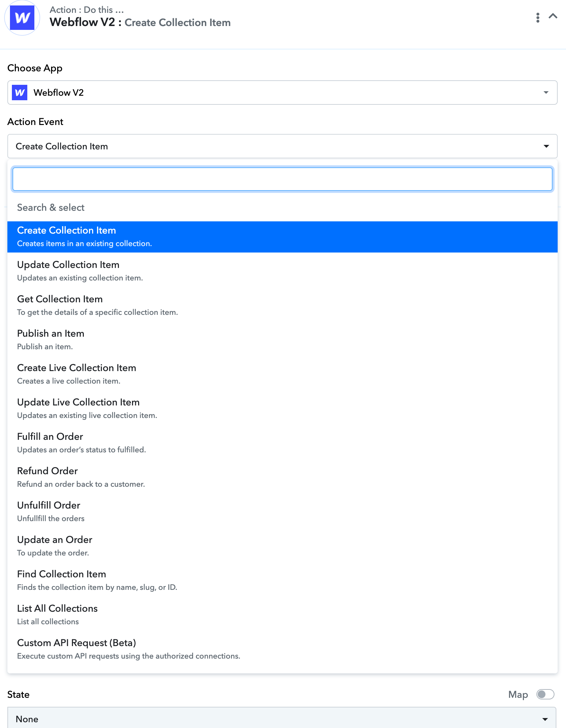Image resolution: width=566 pixels, height=728 pixels.
Task: Collapse the action step with chevron
Action: pyautogui.click(x=553, y=16)
